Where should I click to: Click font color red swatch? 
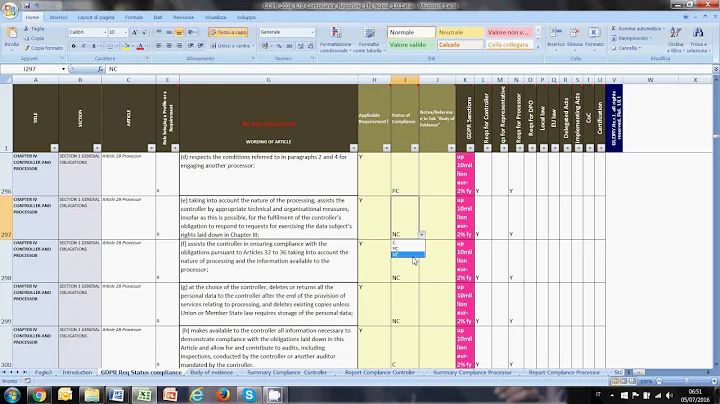click(x=141, y=46)
